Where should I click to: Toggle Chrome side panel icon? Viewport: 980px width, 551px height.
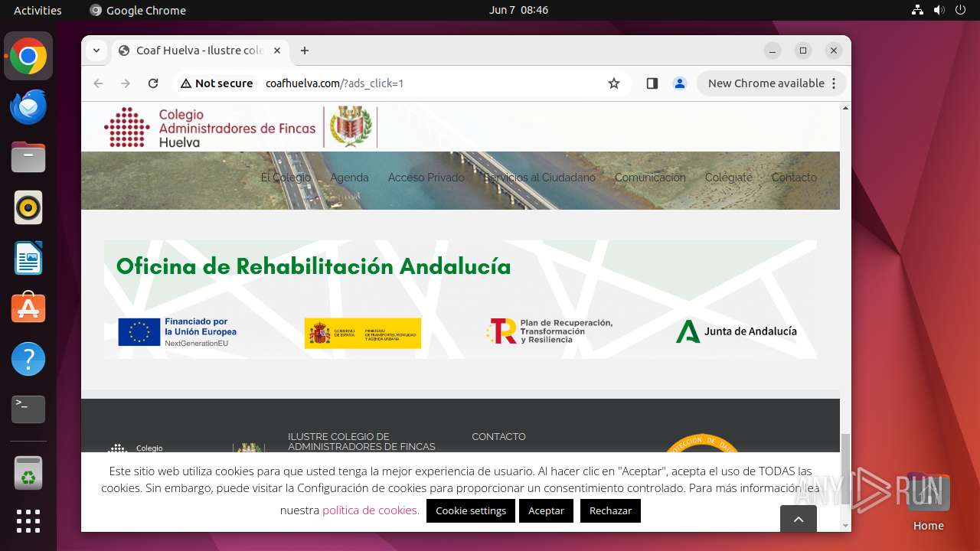coord(652,83)
